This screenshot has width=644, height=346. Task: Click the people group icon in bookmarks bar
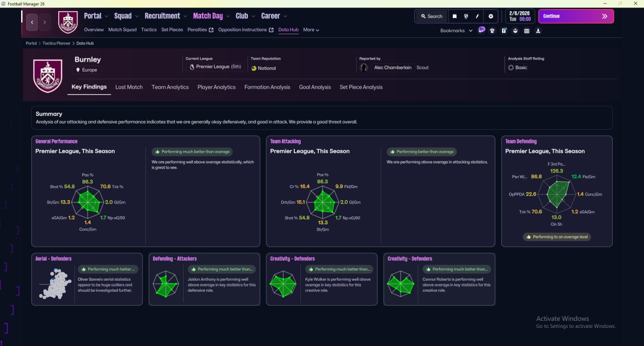515,31
